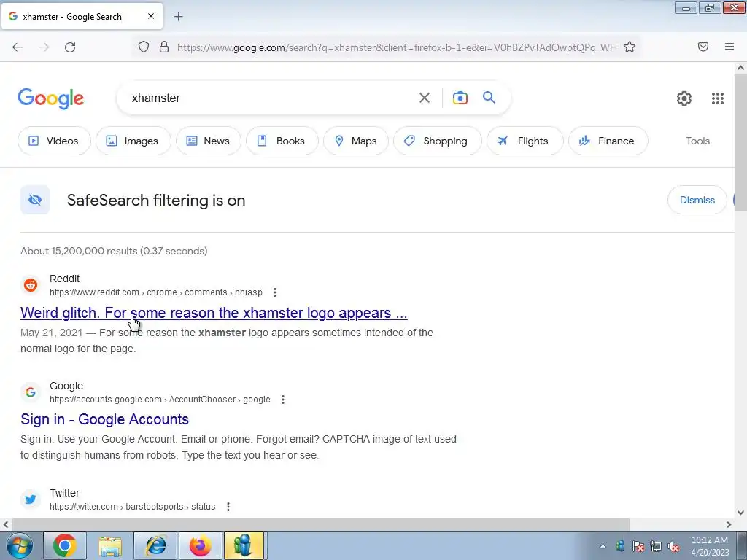Go back with the browser back arrow
The width and height of the screenshot is (747, 560).
[x=18, y=47]
